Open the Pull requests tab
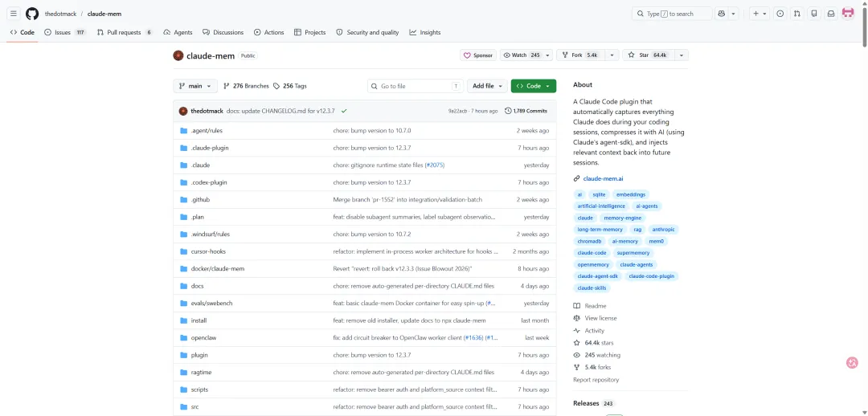Viewport: 868px width, 416px height. tap(125, 33)
